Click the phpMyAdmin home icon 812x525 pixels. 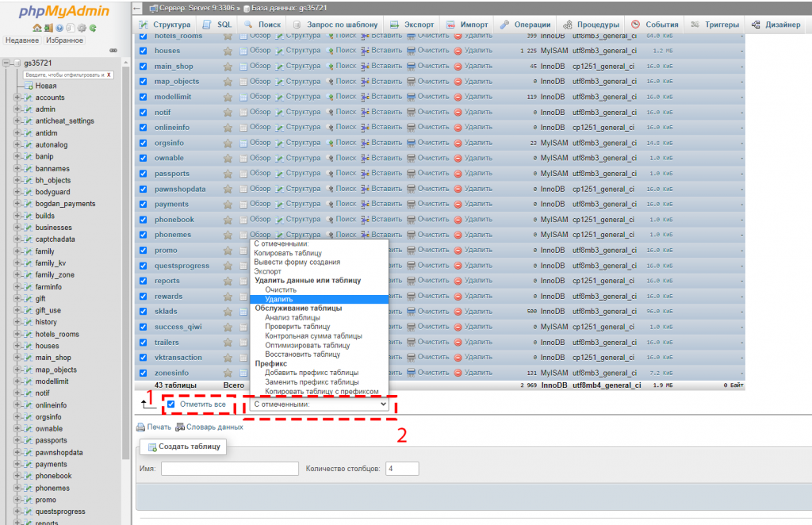click(36, 27)
